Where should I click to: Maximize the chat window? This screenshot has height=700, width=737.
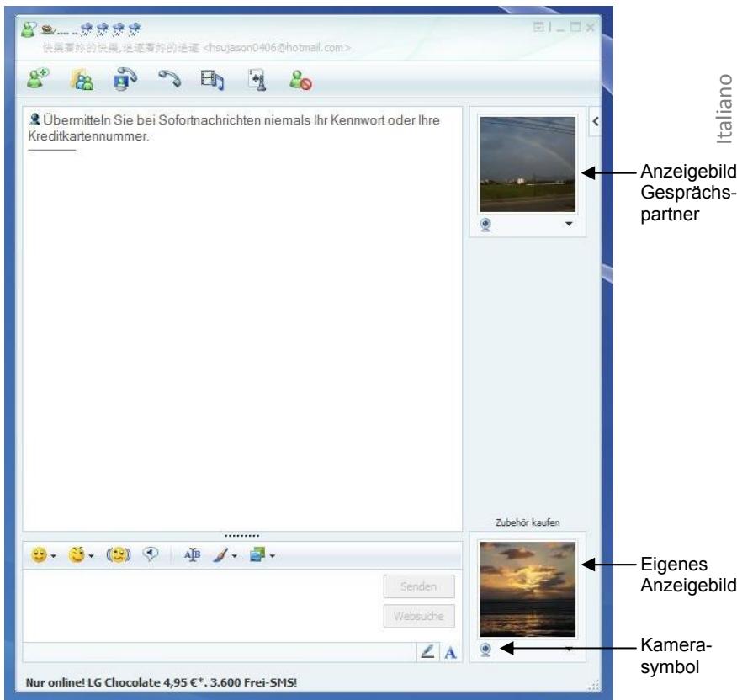coord(575,27)
